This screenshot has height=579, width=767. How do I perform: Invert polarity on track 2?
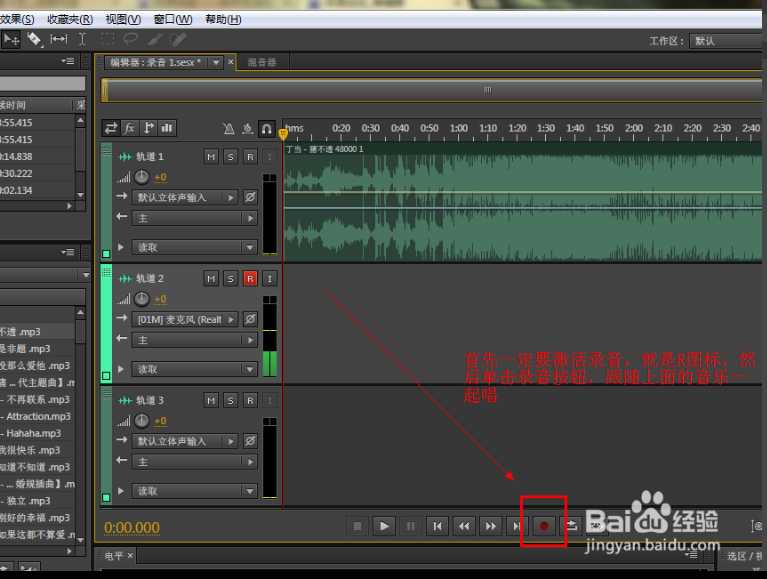(x=250, y=319)
